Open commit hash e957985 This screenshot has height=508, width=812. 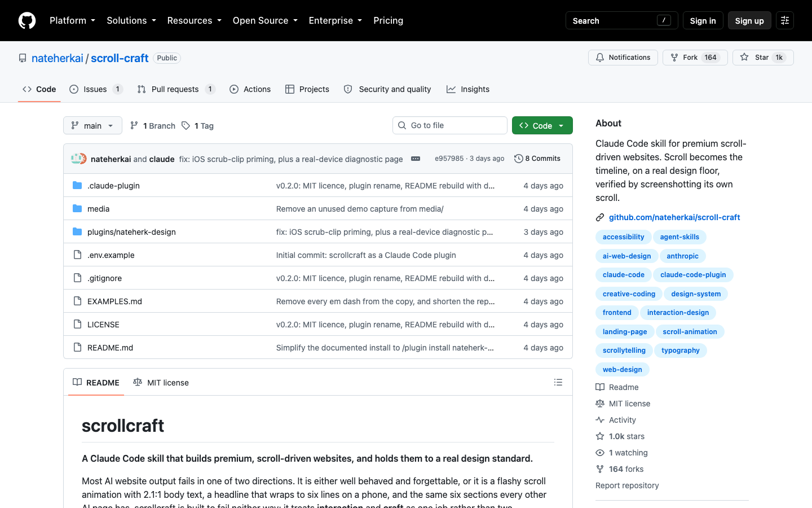tap(449, 159)
